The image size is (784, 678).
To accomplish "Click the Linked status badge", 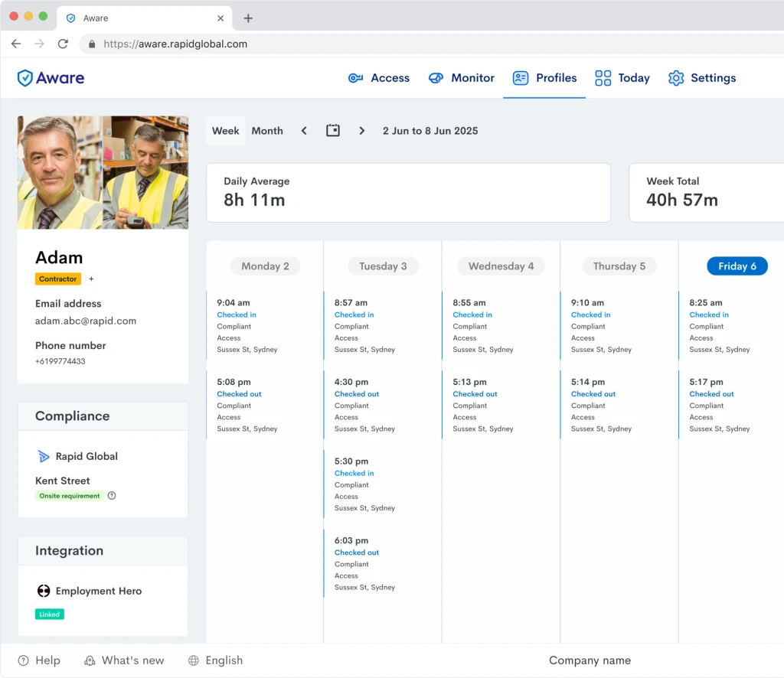I will 50,614.
